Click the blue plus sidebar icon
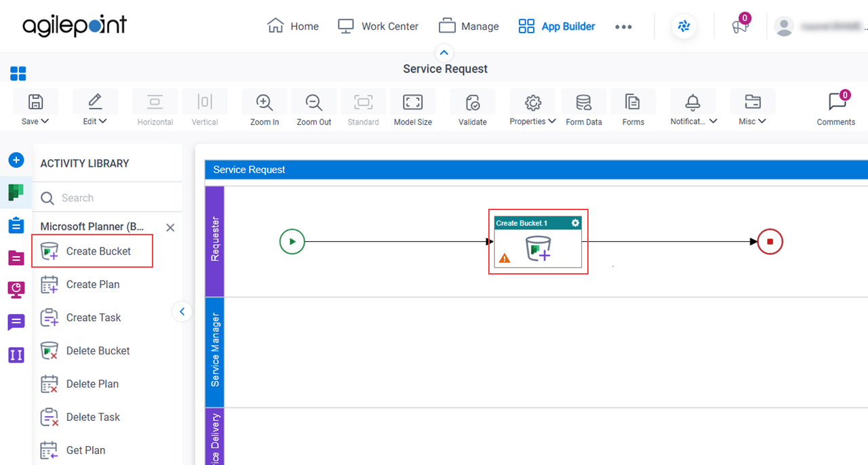868x465 pixels. click(x=16, y=161)
